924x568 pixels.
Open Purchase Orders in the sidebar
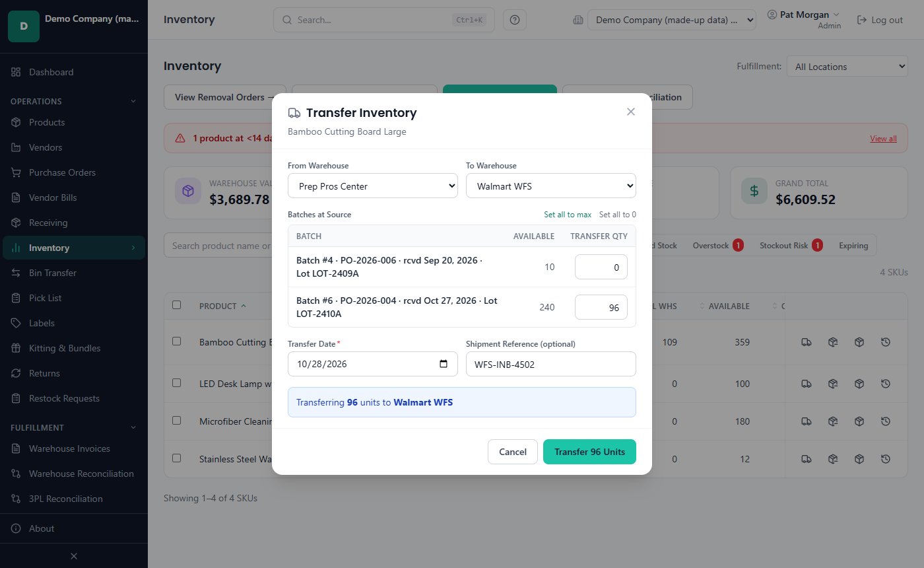click(74, 172)
